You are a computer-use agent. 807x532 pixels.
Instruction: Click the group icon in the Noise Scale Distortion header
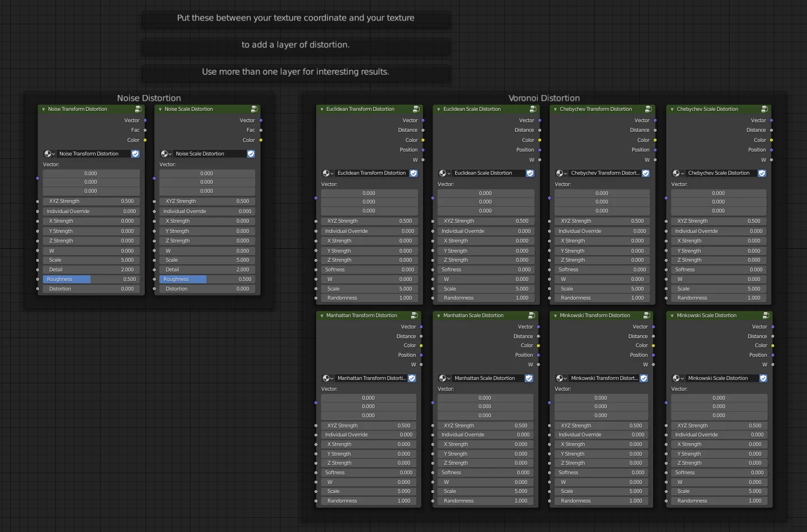click(254, 109)
